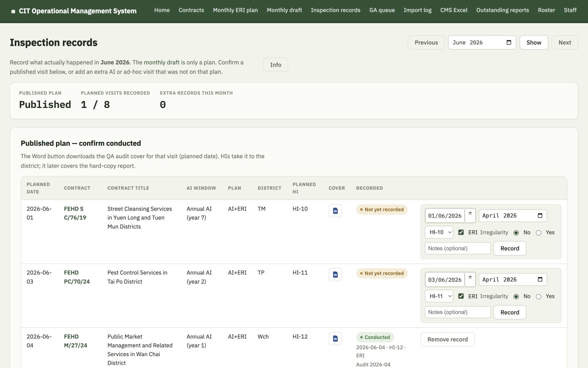The height and width of the screenshot is (368, 588).
Task: Select Inspection records nav item
Action: (336, 10)
